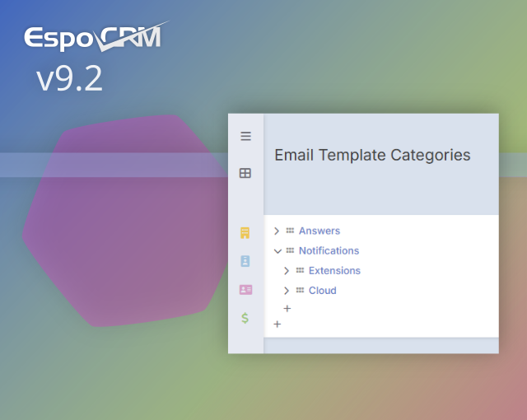
Task: Open the hamburger menu in sidebar
Action: [245, 136]
